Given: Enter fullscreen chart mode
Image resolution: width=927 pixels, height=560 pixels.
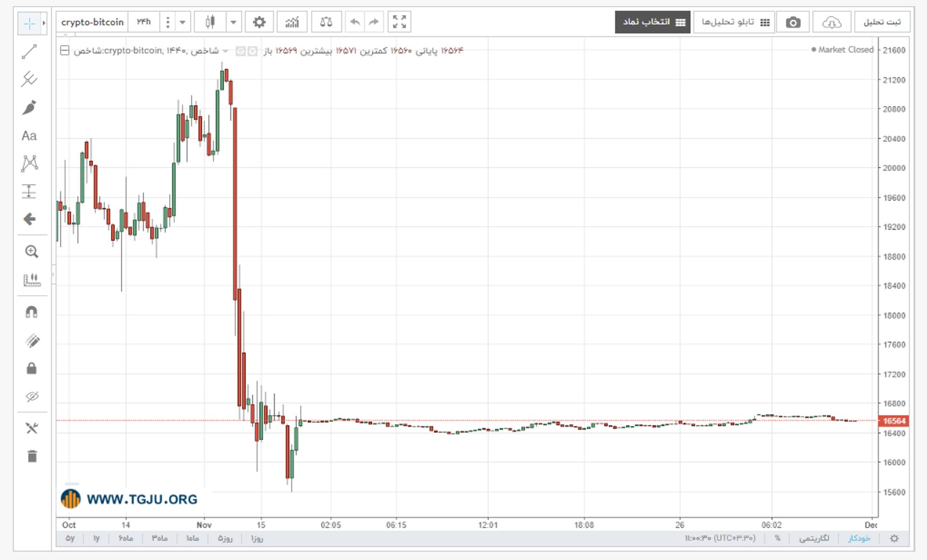Looking at the screenshot, I should (399, 22).
